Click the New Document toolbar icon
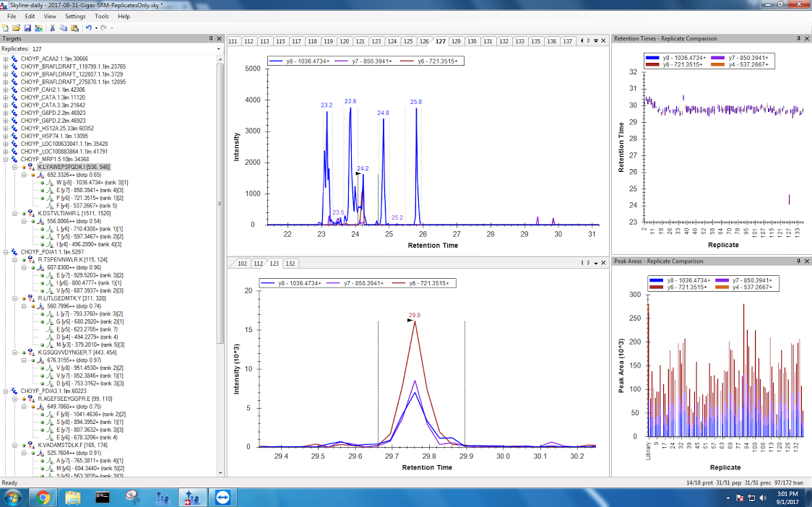Viewport: 812px width, 507px height. 6,27
